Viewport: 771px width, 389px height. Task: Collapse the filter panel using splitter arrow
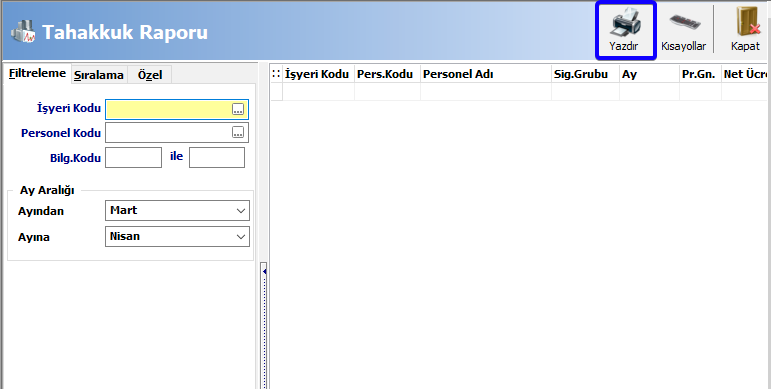[x=264, y=271]
